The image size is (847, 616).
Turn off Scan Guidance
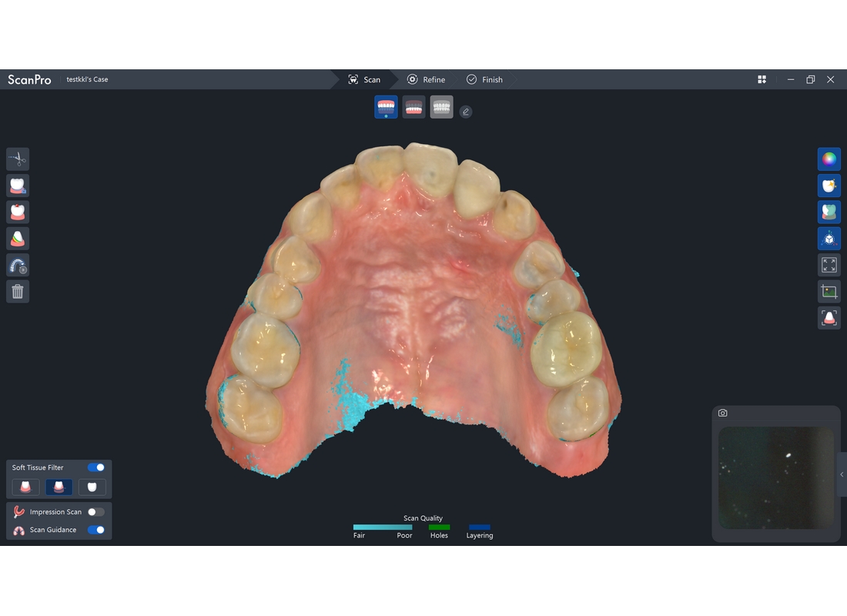(x=95, y=530)
